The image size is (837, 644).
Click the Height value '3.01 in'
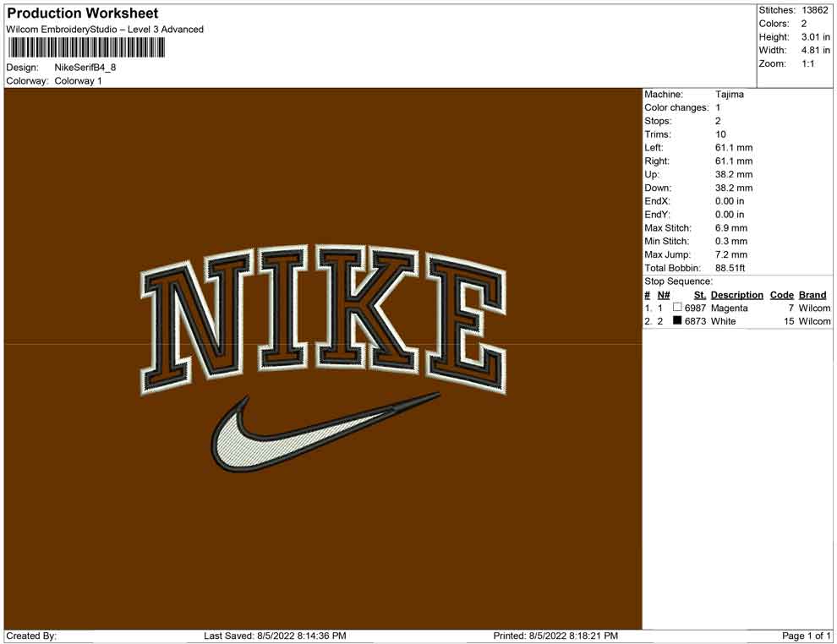click(x=815, y=37)
